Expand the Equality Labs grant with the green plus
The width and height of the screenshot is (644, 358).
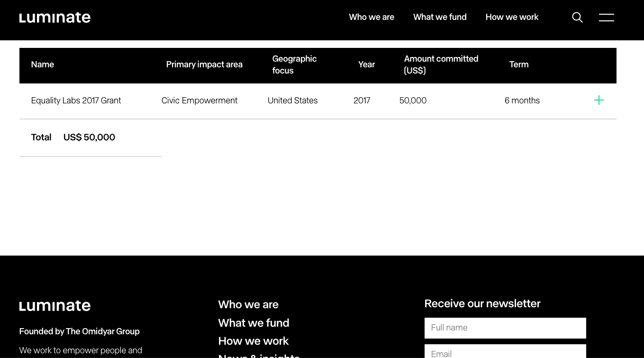pyautogui.click(x=599, y=100)
